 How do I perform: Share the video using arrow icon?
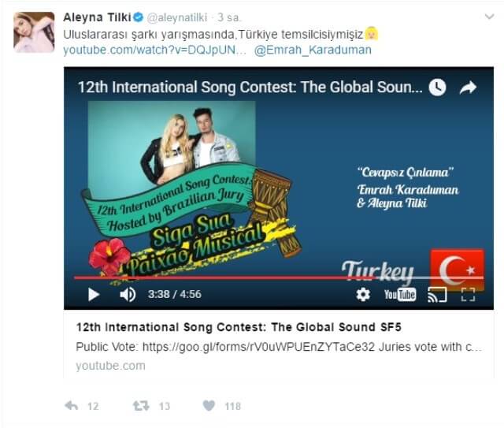pos(468,87)
